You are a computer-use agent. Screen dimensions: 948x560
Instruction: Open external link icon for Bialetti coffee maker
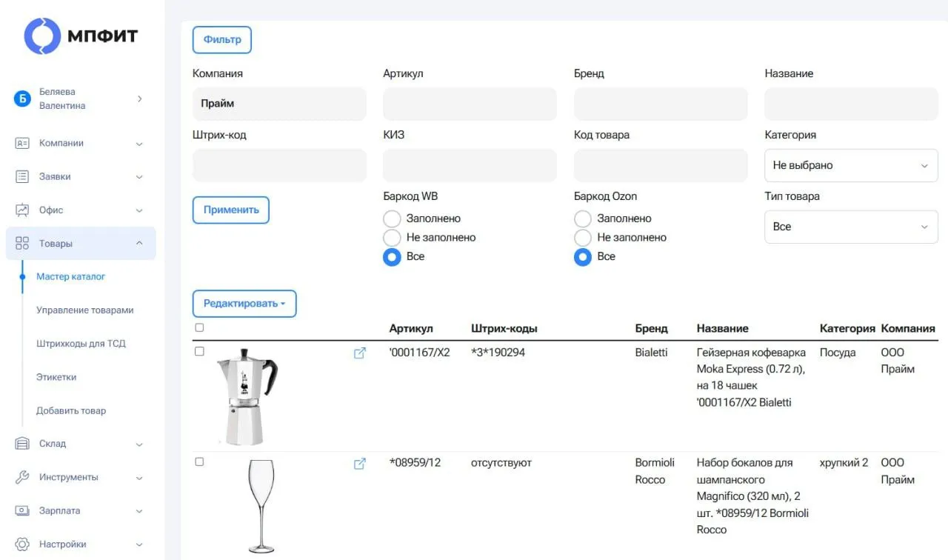point(360,353)
